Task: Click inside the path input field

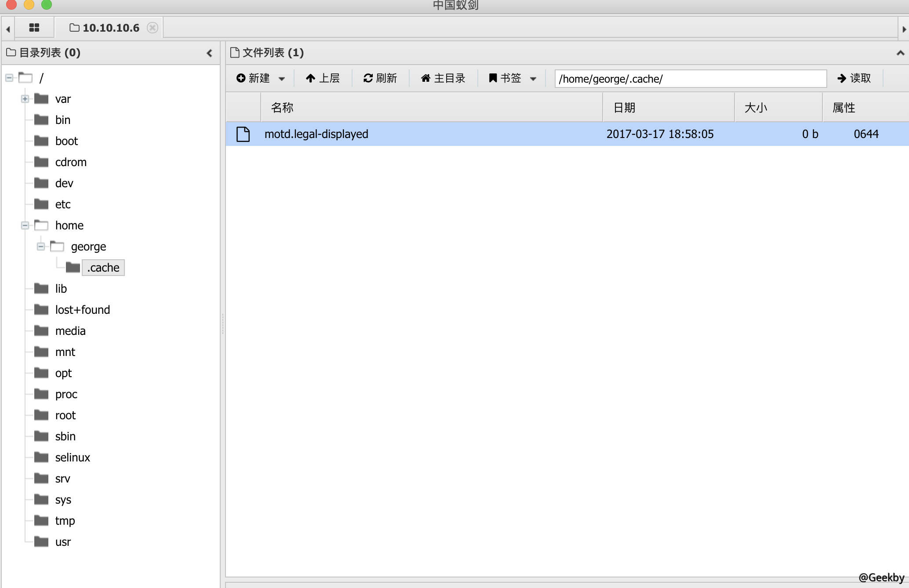Action: pyautogui.click(x=690, y=79)
